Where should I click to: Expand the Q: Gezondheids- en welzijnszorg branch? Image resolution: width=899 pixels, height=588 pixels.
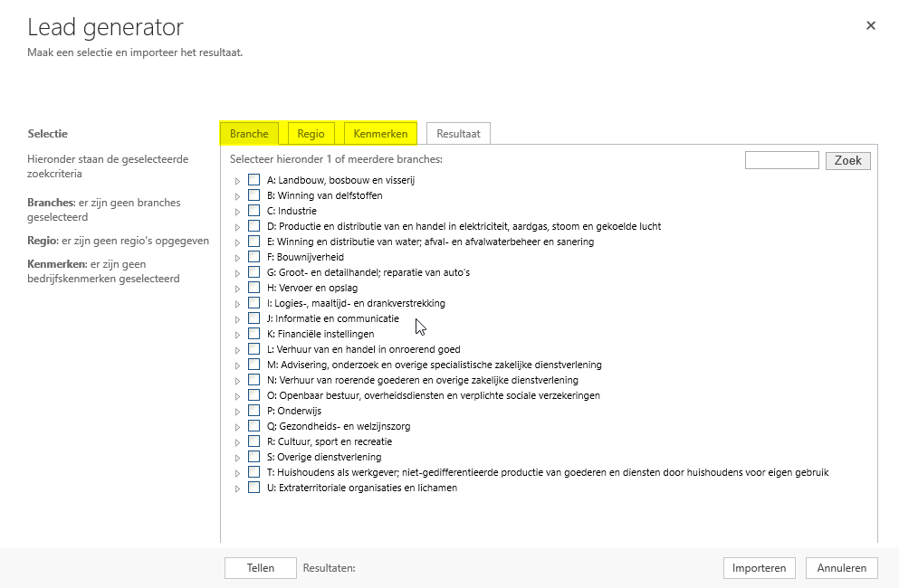tap(238, 427)
